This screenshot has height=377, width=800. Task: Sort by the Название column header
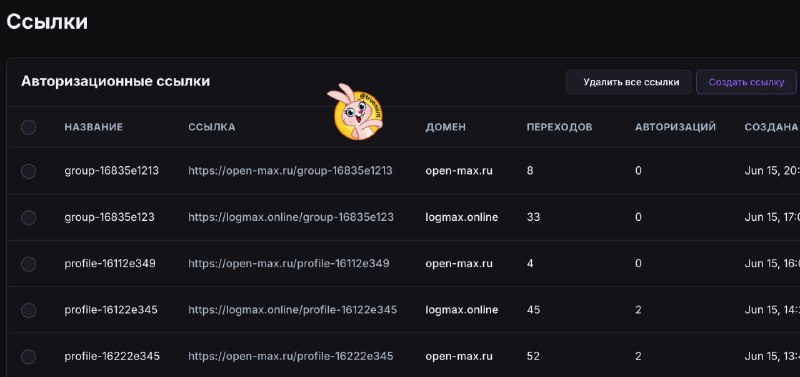[94, 127]
